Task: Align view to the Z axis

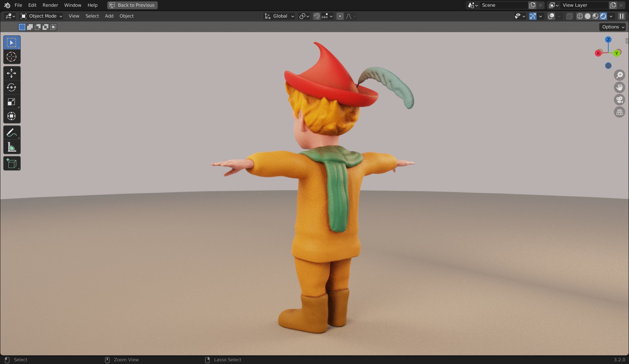Action: [x=608, y=40]
